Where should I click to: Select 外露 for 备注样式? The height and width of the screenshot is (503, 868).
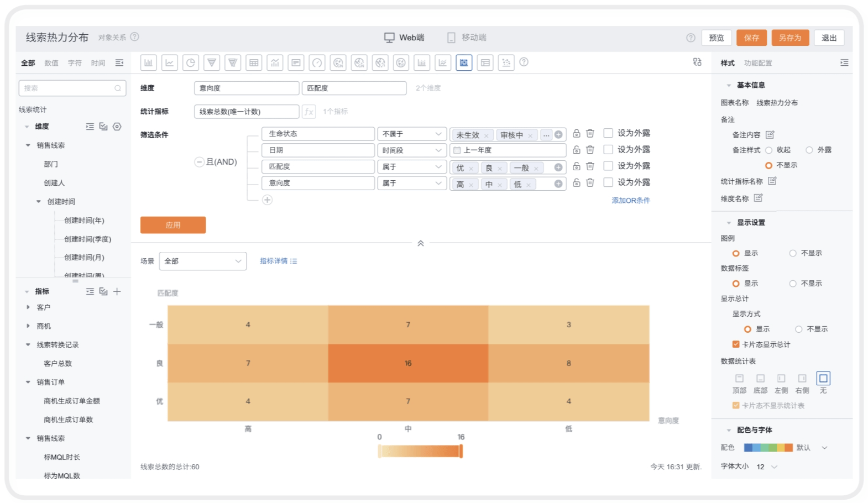(809, 150)
